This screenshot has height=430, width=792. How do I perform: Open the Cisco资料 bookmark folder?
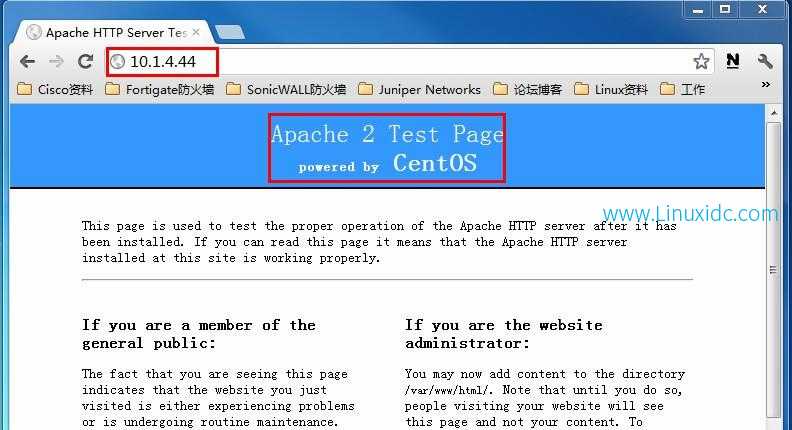[55, 89]
